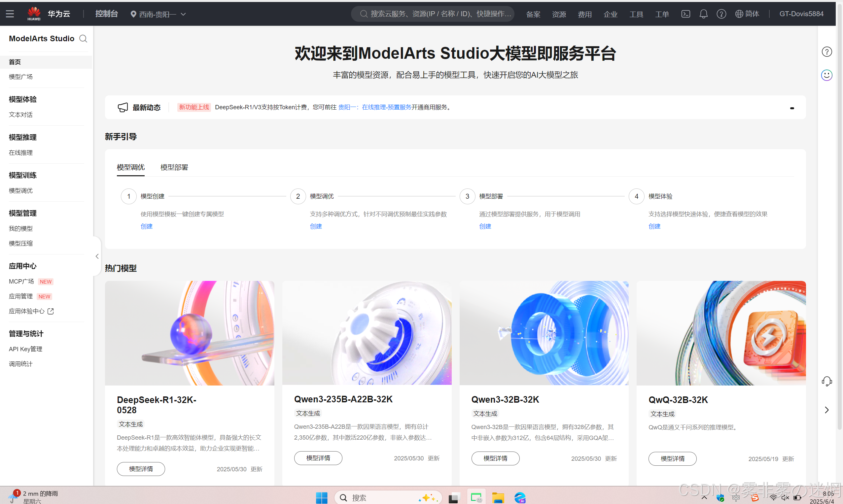
Task: Click the DeepSeek-R1 model card image
Action: [x=190, y=333]
